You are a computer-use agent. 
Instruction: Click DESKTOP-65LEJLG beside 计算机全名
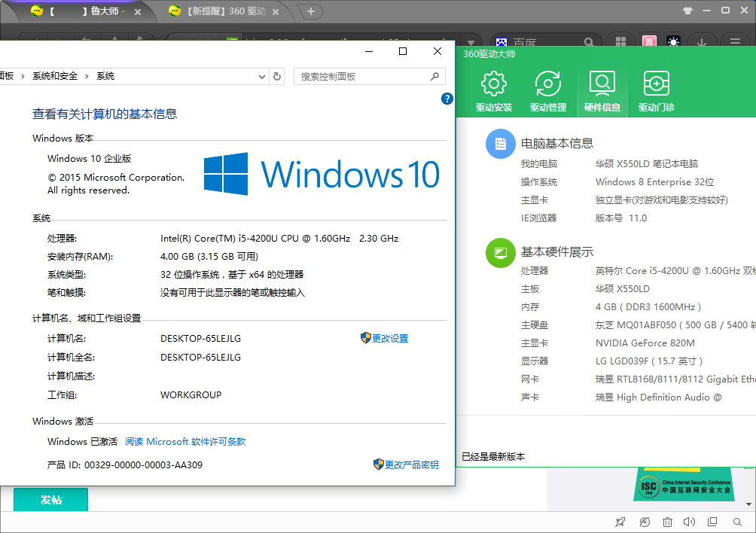point(200,357)
